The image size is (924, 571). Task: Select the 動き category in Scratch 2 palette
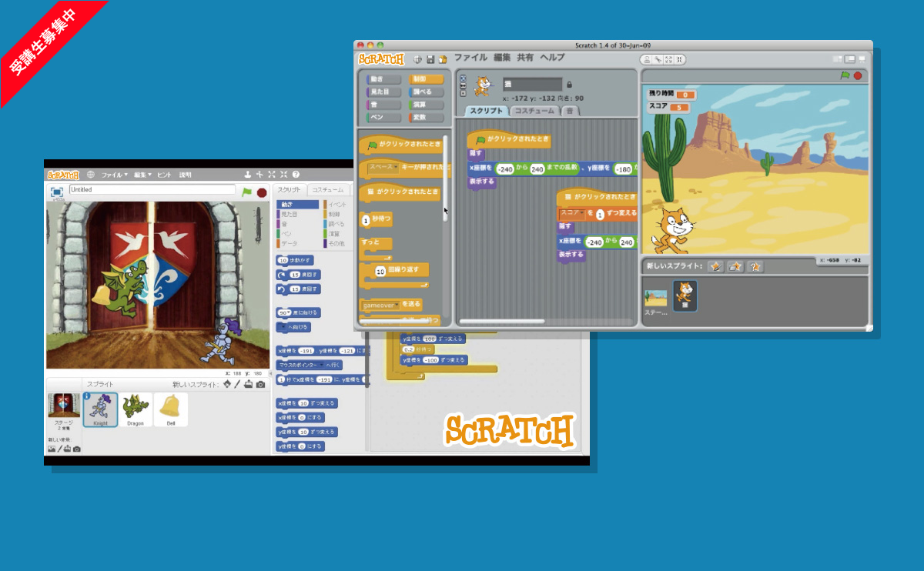point(297,205)
